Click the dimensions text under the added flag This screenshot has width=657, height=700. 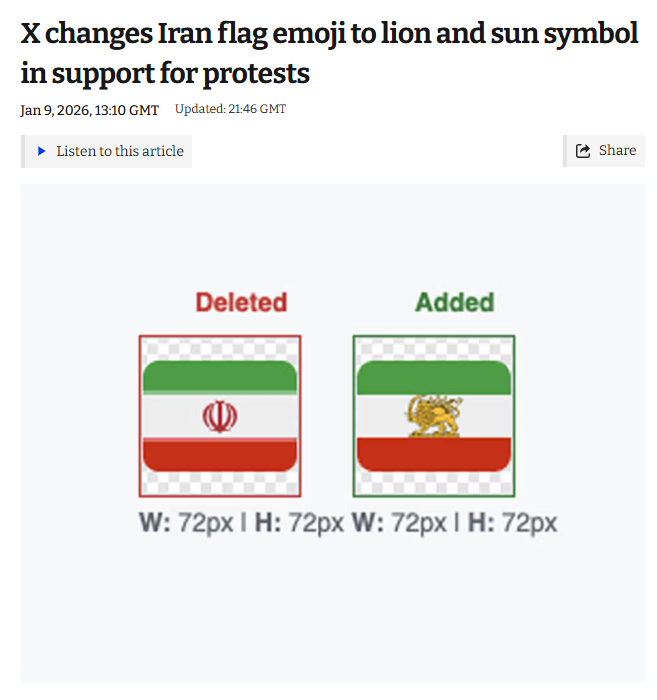pyautogui.click(x=455, y=523)
